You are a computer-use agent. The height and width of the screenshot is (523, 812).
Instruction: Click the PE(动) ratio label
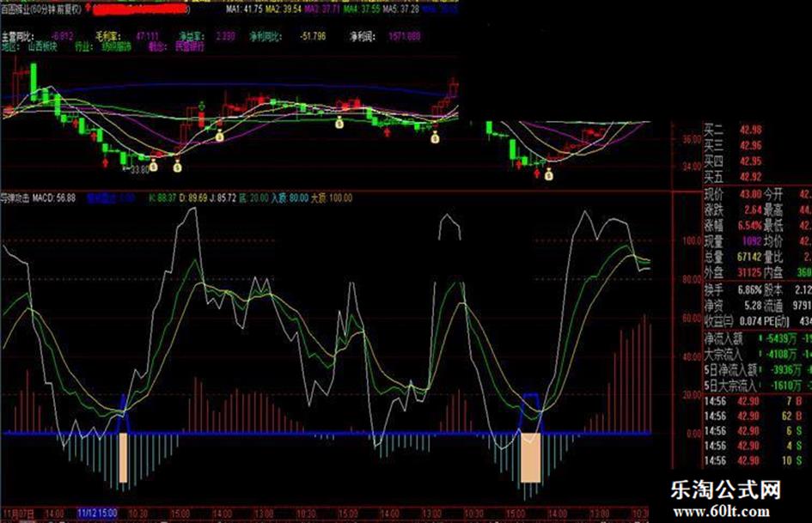(777, 321)
